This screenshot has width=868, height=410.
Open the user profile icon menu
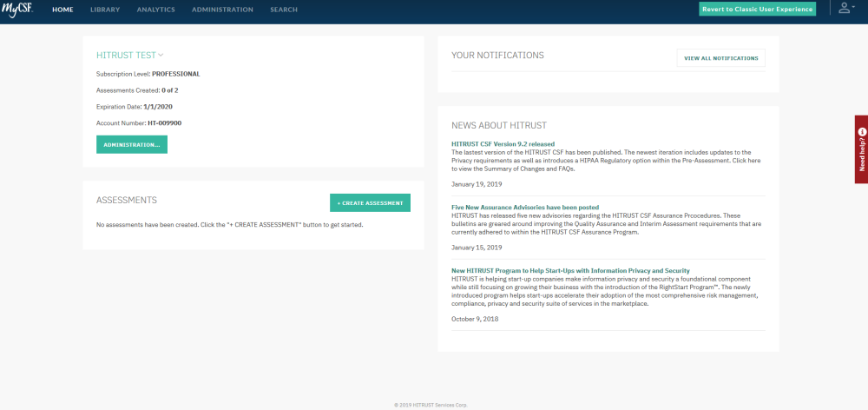(x=845, y=9)
